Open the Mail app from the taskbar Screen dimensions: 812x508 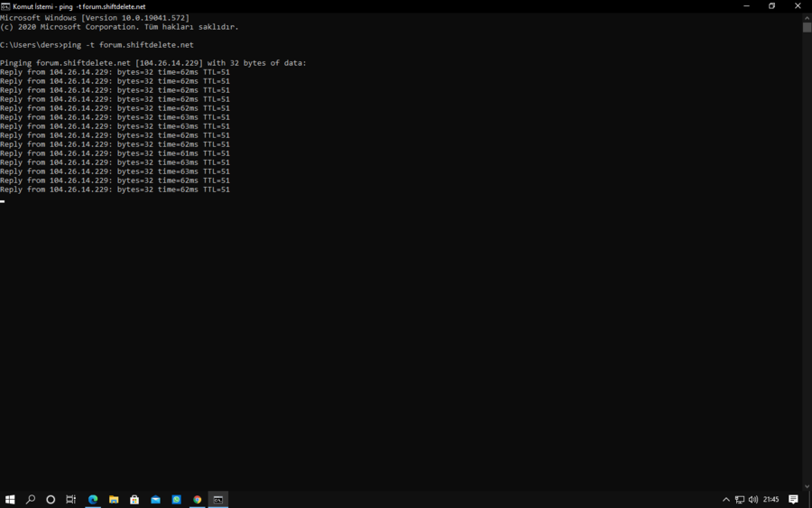155,499
